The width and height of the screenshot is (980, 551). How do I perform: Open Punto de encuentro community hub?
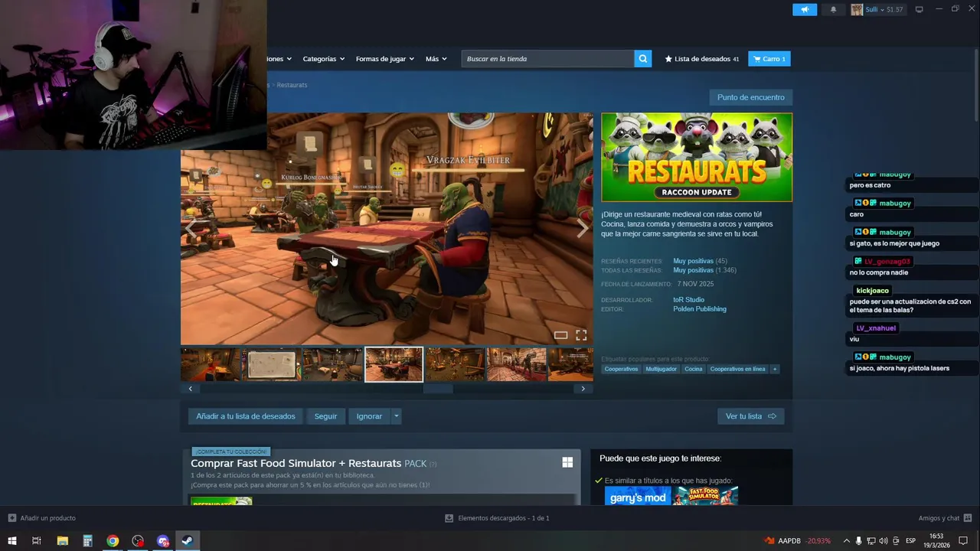click(x=751, y=97)
